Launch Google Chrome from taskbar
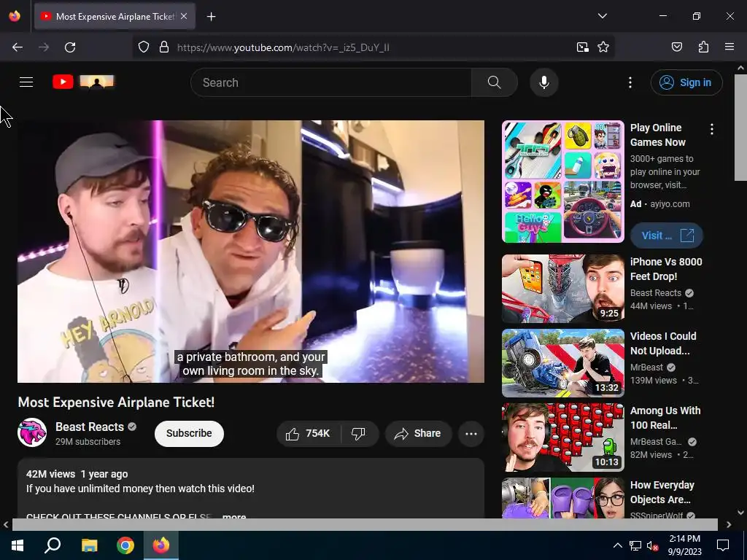This screenshot has height=560, width=747. tap(125, 545)
